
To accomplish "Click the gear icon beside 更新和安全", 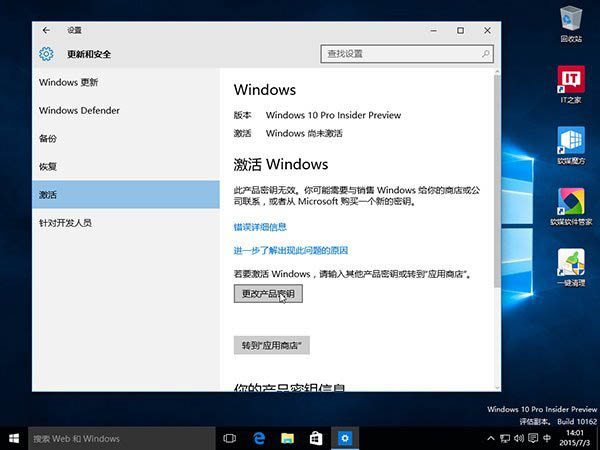I will tap(46, 54).
